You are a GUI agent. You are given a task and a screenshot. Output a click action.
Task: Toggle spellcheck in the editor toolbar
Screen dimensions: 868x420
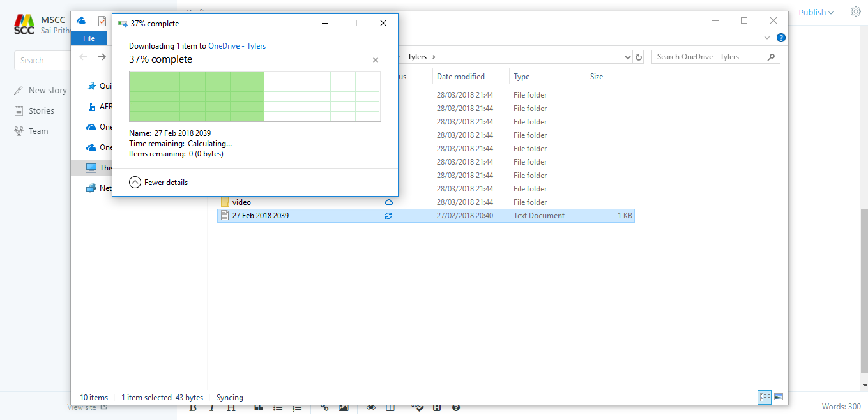click(418, 407)
